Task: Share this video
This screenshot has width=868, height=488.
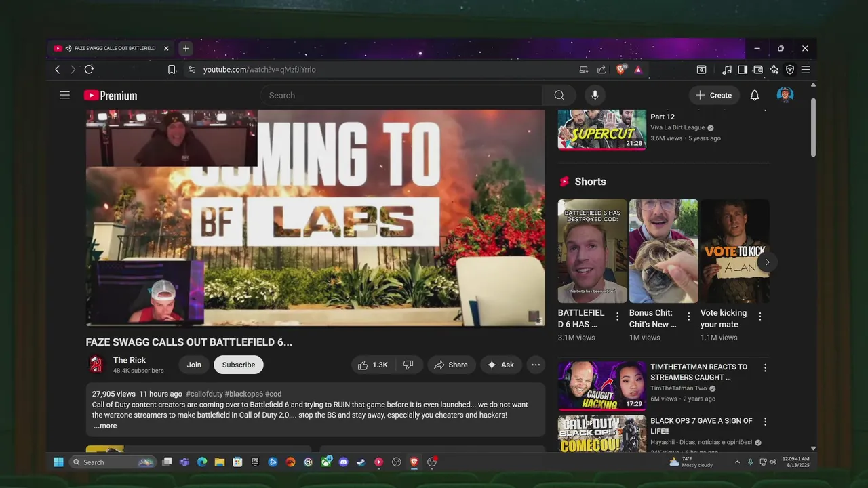Action: [451, 365]
